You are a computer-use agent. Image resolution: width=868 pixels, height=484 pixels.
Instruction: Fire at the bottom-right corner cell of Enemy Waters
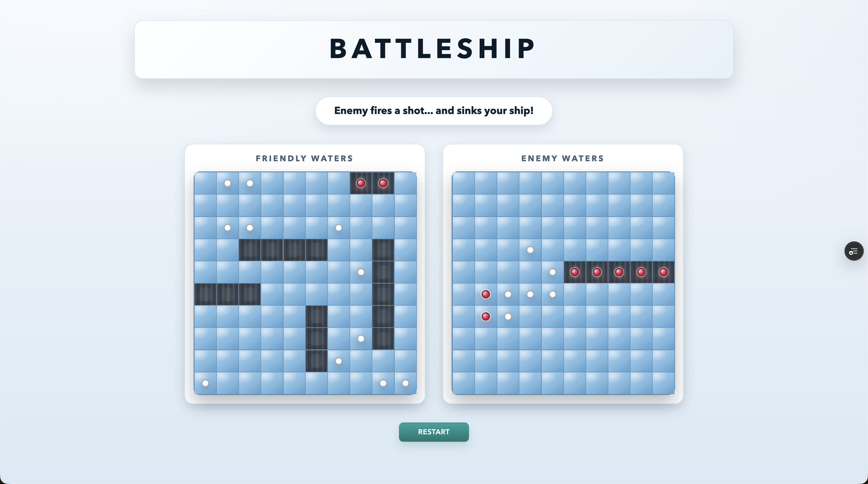(x=664, y=383)
